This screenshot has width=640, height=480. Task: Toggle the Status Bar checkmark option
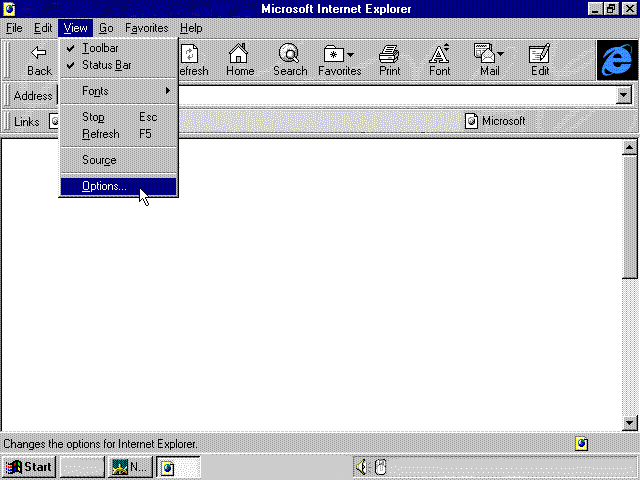pos(118,65)
